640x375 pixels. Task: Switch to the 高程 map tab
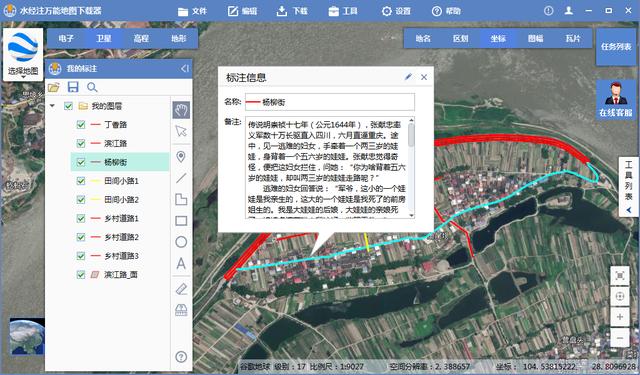coord(141,38)
